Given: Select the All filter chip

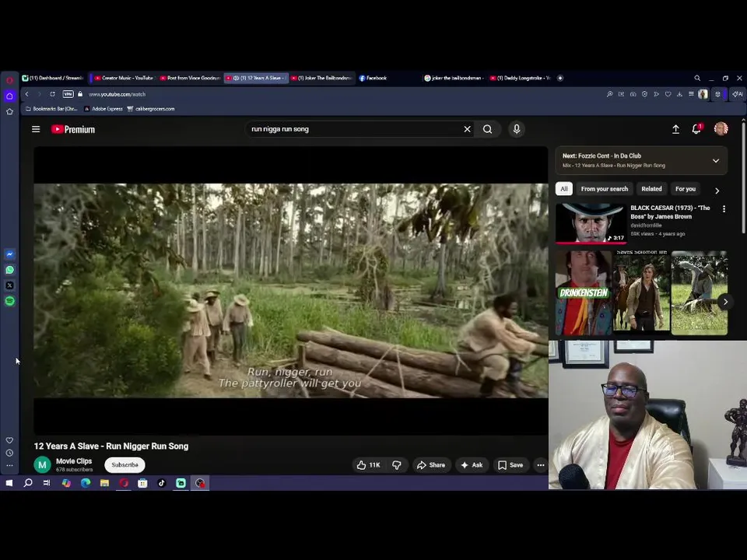Looking at the screenshot, I should [564, 188].
